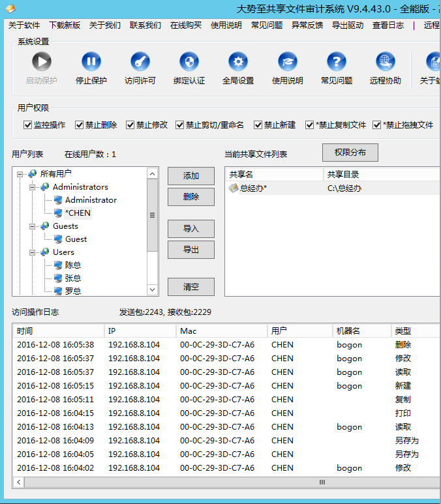This screenshot has height=504, width=441.
Task: Open the 在线购买 menu
Action: (x=185, y=25)
